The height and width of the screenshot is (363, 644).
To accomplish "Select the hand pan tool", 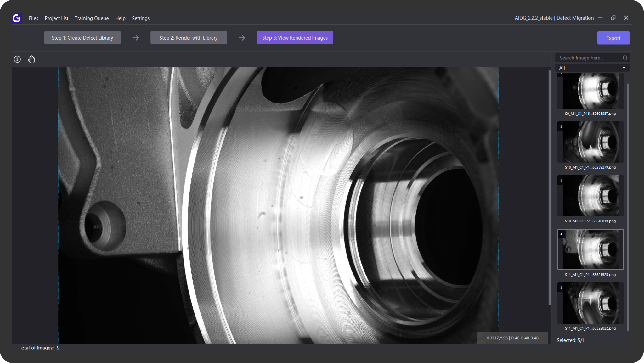I will [31, 59].
